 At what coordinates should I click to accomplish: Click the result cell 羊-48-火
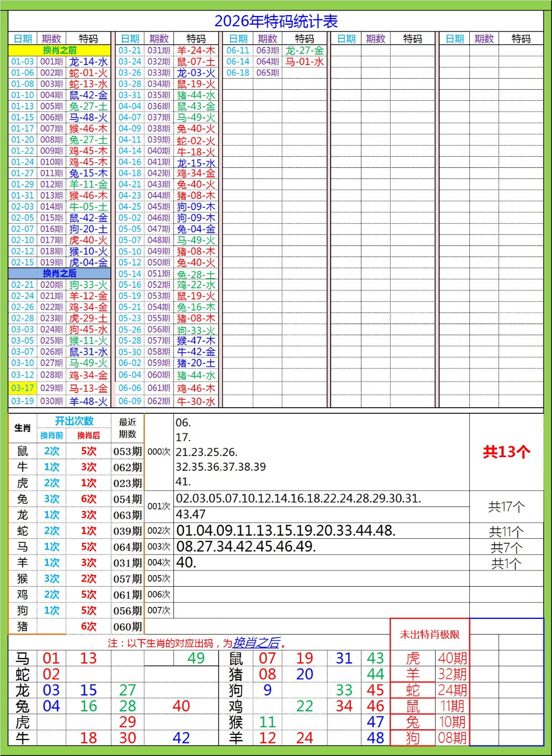(88, 401)
